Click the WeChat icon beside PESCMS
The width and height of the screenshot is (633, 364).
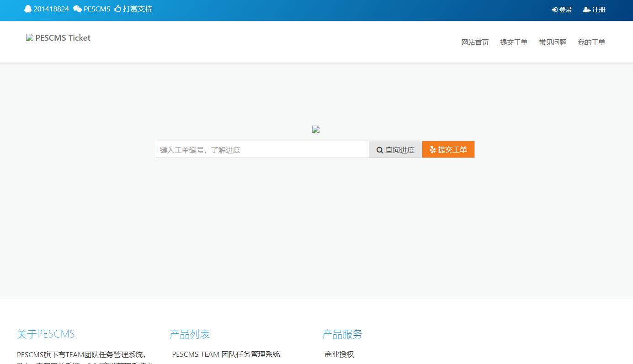tap(78, 9)
